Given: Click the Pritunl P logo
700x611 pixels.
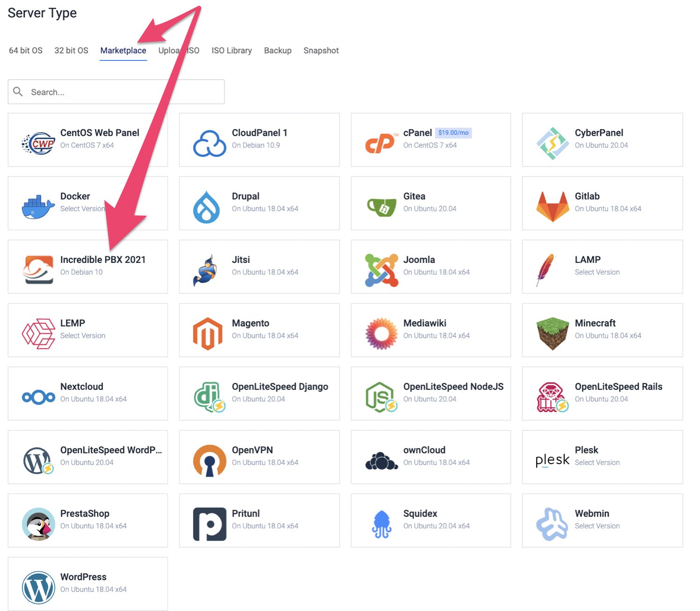Looking at the screenshot, I should (210, 524).
